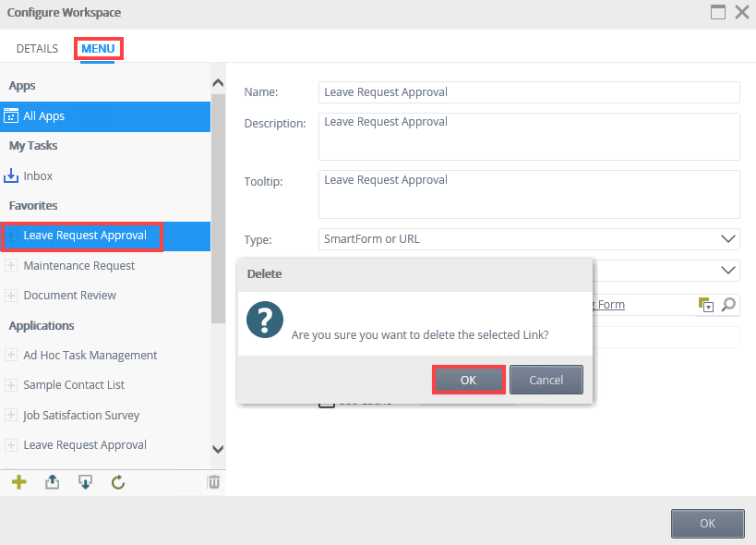This screenshot has width=756, height=545.
Task: Delete the selected item with trash icon
Action: tap(213, 482)
